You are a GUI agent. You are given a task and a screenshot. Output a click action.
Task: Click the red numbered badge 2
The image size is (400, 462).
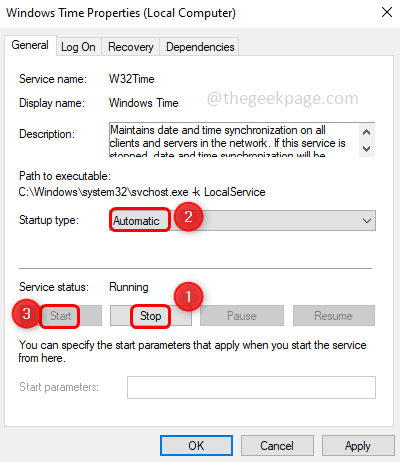click(188, 217)
